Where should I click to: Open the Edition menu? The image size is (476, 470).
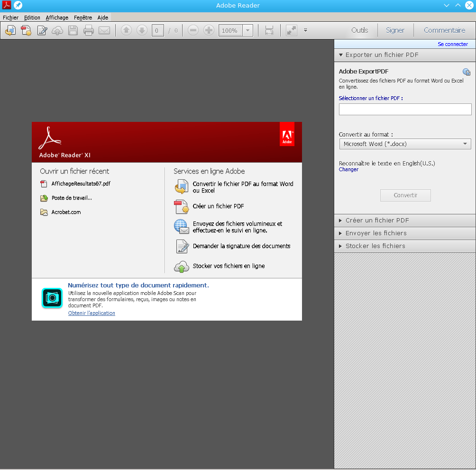pos(32,18)
